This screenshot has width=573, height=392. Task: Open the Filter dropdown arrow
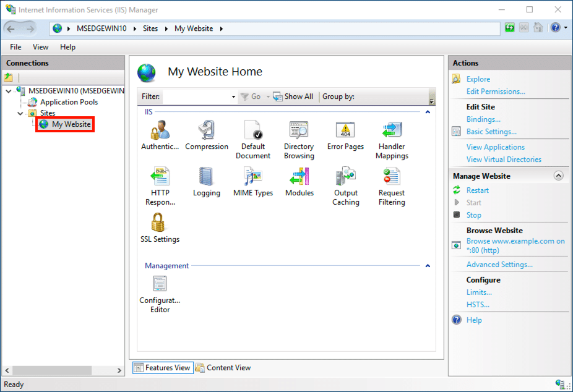coord(233,97)
